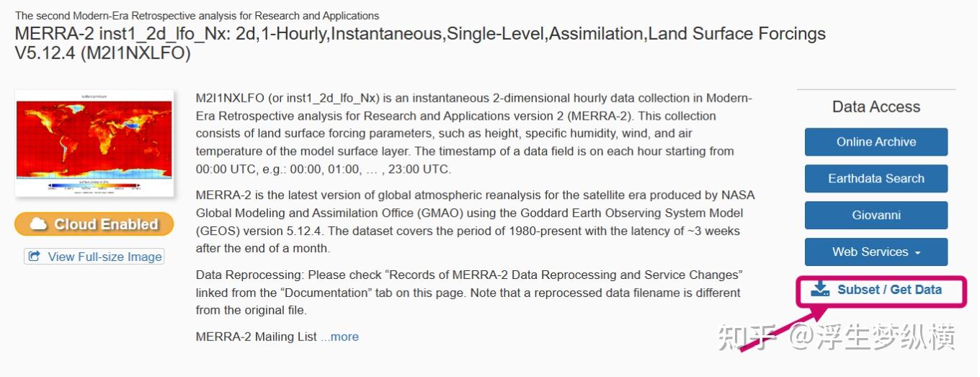980x377 pixels.
Task: Select the Subset / Get Data link text
Action: tap(889, 290)
